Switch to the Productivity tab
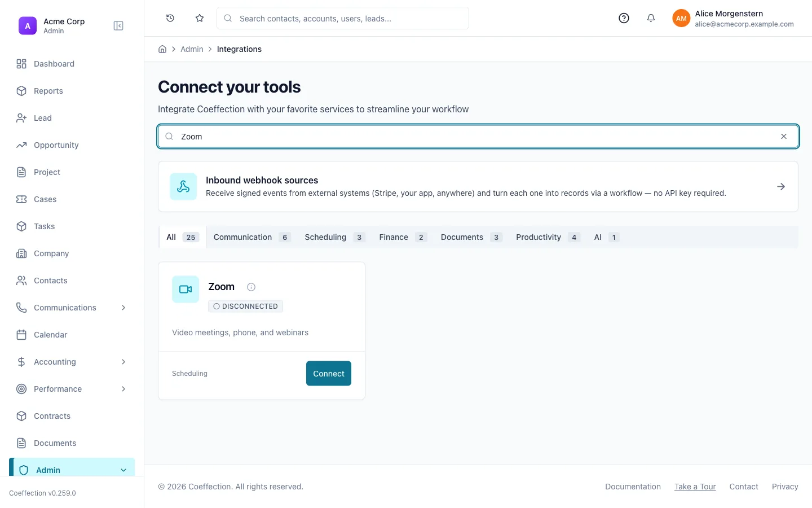 point(548,237)
